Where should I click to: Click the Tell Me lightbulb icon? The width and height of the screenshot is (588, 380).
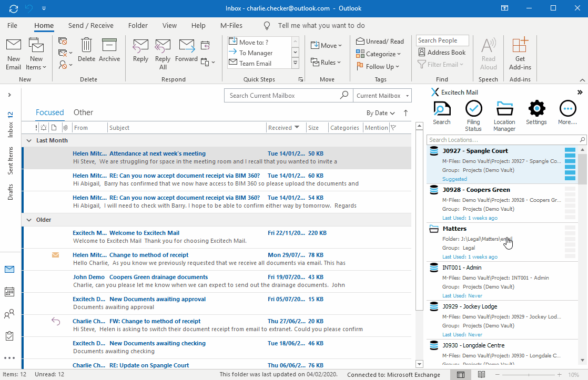click(x=267, y=25)
